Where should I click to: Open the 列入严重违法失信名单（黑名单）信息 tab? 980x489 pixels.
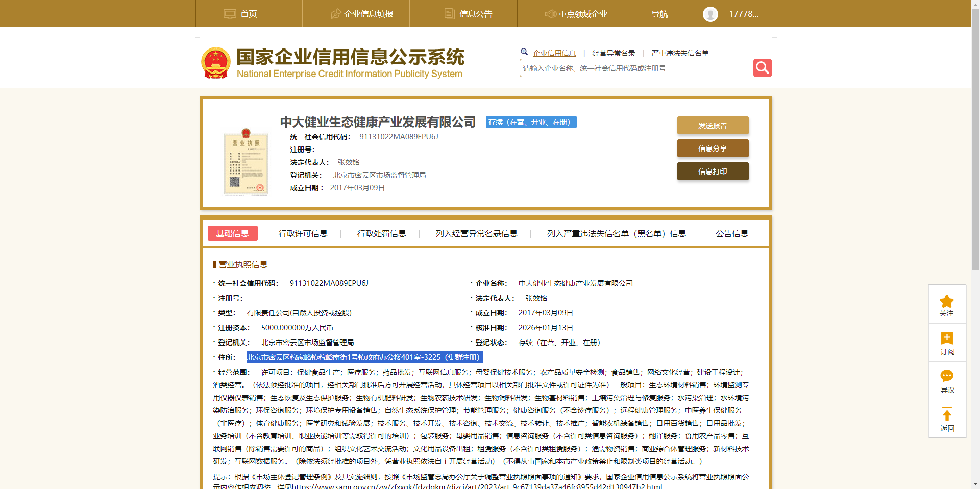pos(617,233)
